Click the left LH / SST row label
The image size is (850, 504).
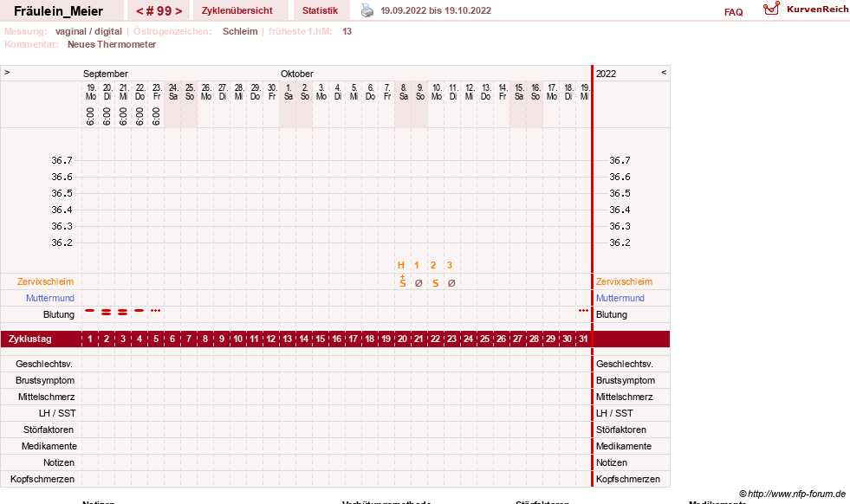pos(57,413)
